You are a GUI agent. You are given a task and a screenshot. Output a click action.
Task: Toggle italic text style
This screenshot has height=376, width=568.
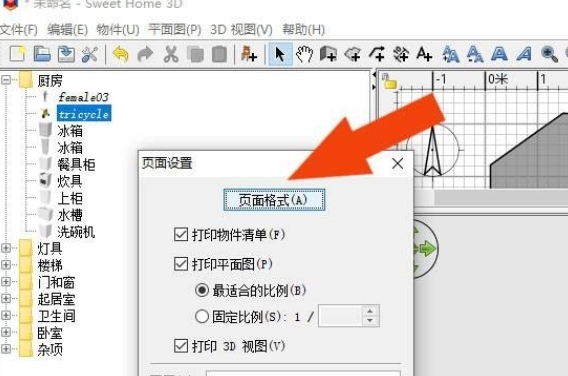pyautogui.click(x=524, y=54)
